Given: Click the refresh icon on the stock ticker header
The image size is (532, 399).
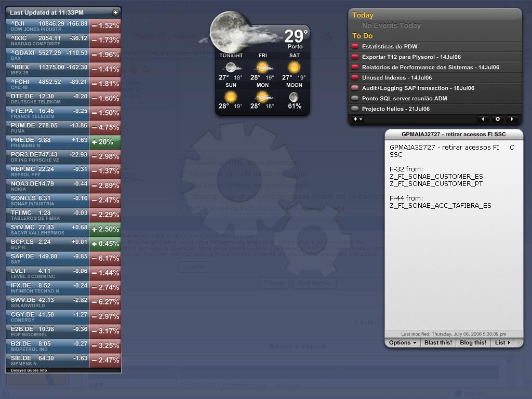Looking at the screenshot, I should point(115,12).
